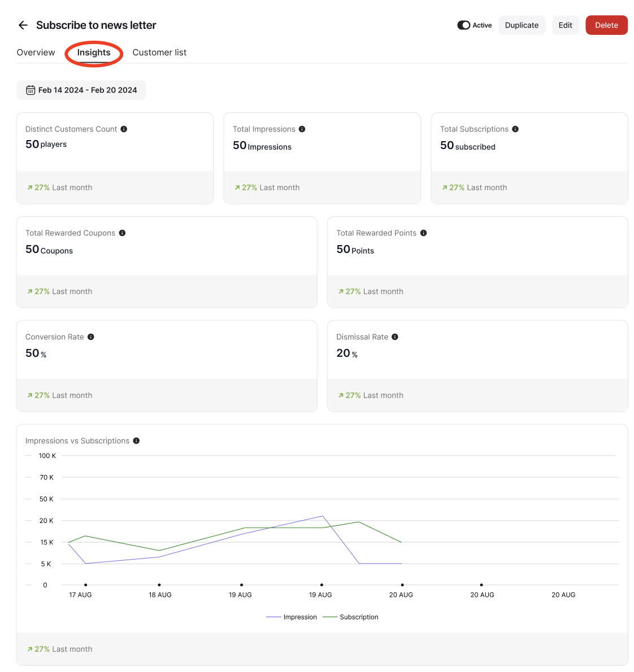The height and width of the screenshot is (672, 634).
Task: Open the Feb 14 - Feb 20 date range picker
Action: (81, 90)
